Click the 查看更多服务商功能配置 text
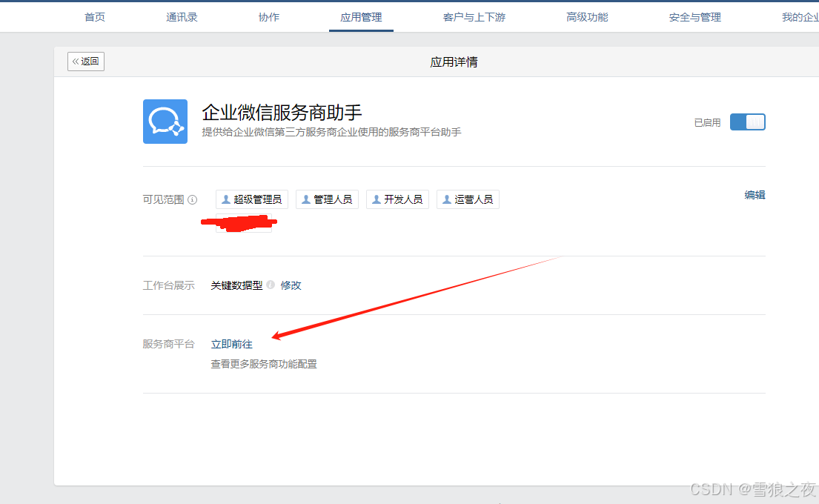The width and height of the screenshot is (819, 504). pos(264,364)
